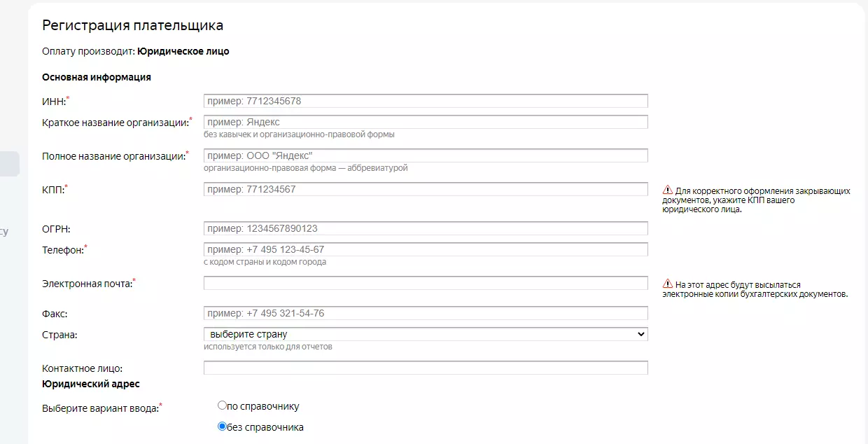This screenshot has width=868, height=444.
Task: Click the Телефон input field
Action: pos(426,249)
